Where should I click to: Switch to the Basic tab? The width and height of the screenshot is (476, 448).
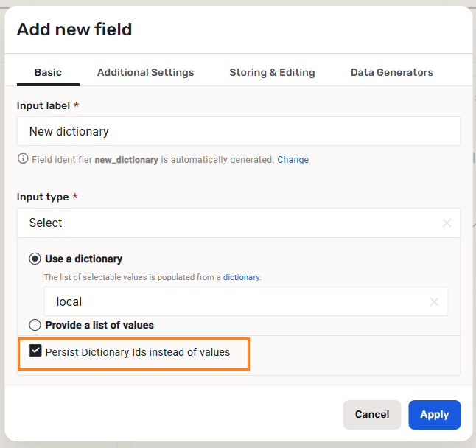[48, 72]
